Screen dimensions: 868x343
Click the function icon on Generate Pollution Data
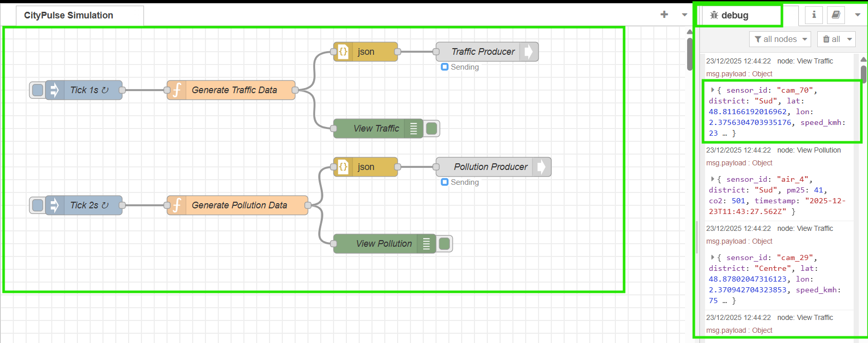(177, 205)
